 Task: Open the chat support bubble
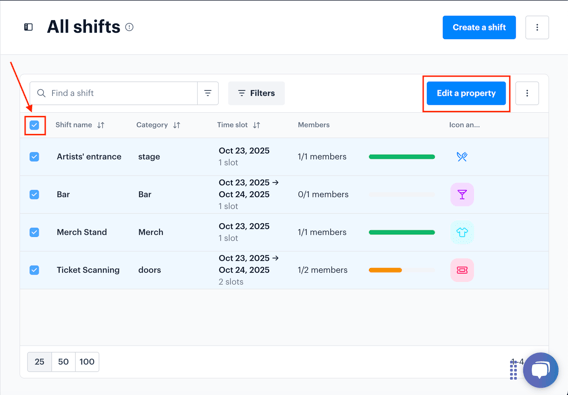[540, 370]
